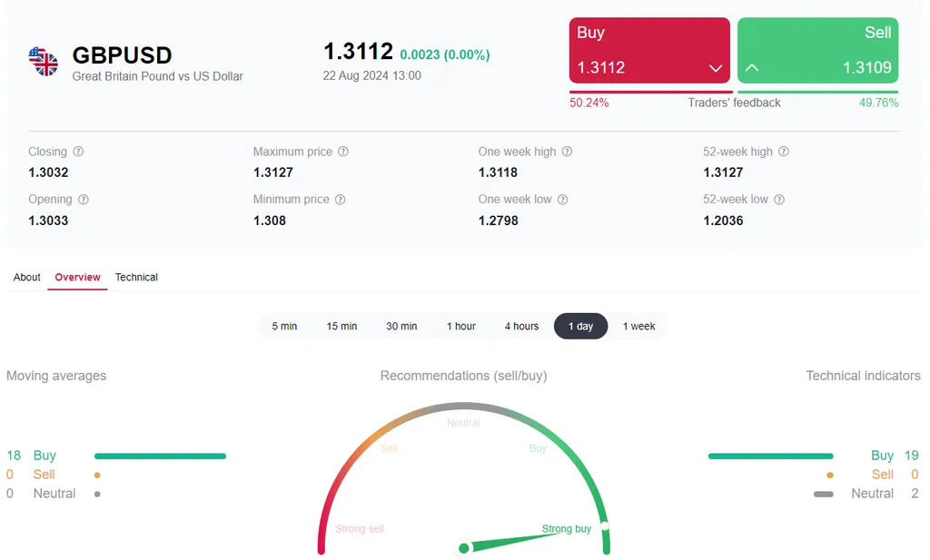Click Great Britain Pound vs US Dollar text
Image resolution: width=930 pixels, height=560 pixels.
tap(158, 76)
